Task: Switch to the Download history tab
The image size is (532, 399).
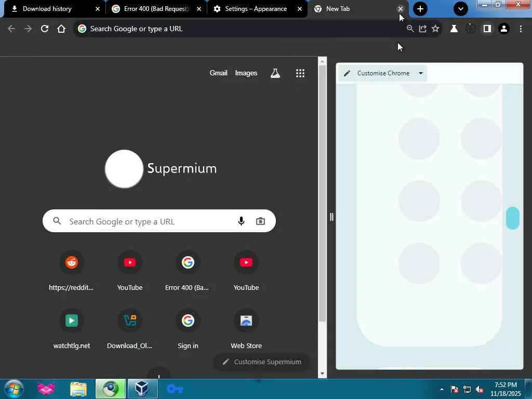Action: (47, 9)
